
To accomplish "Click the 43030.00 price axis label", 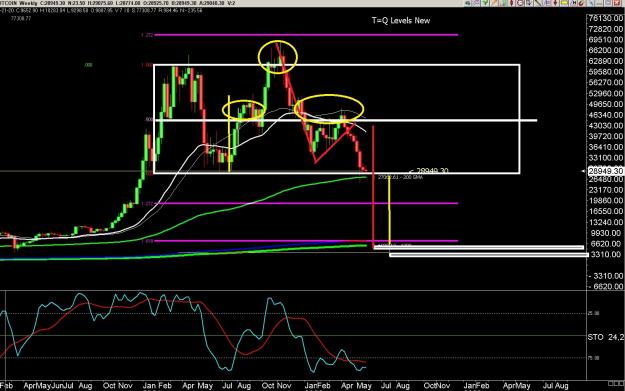I will coord(605,126).
